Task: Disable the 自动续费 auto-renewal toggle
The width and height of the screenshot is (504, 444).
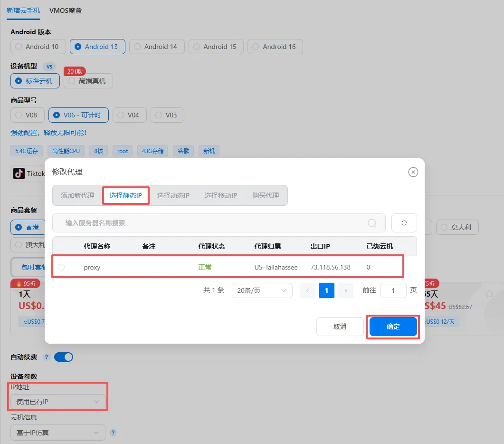Action: 64,357
